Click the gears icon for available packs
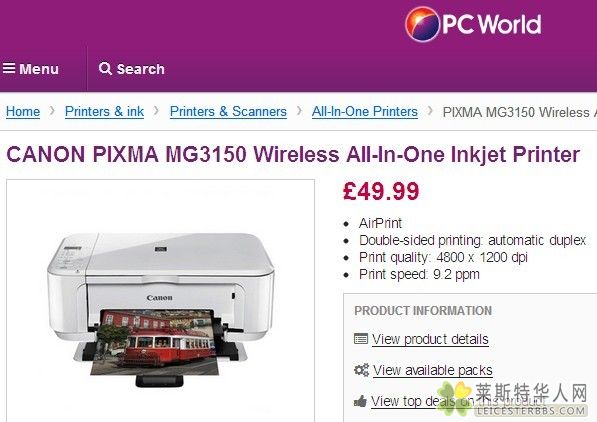597x422 pixels. point(361,370)
